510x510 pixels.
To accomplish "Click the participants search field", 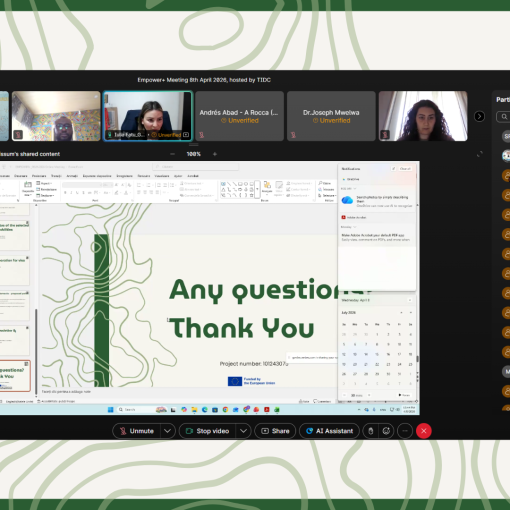I will click(x=504, y=117).
